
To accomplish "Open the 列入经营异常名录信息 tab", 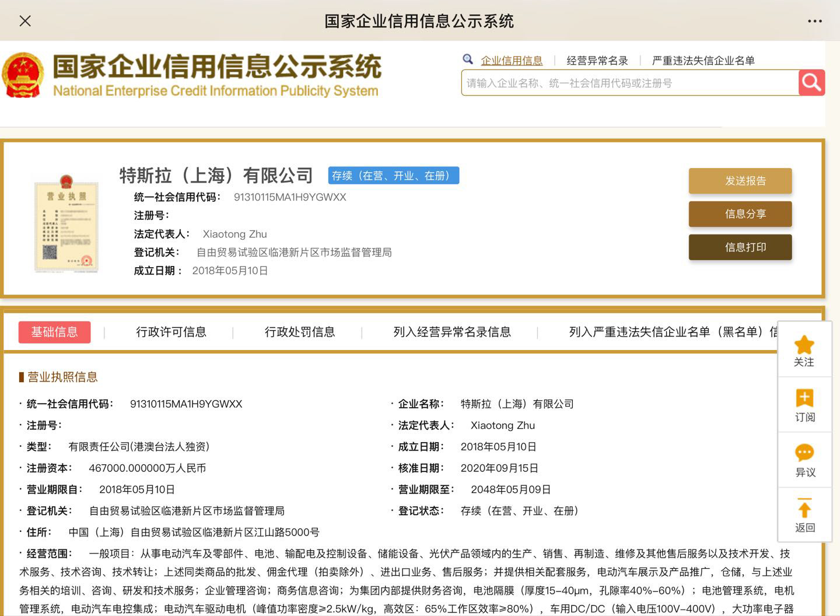I will [452, 332].
